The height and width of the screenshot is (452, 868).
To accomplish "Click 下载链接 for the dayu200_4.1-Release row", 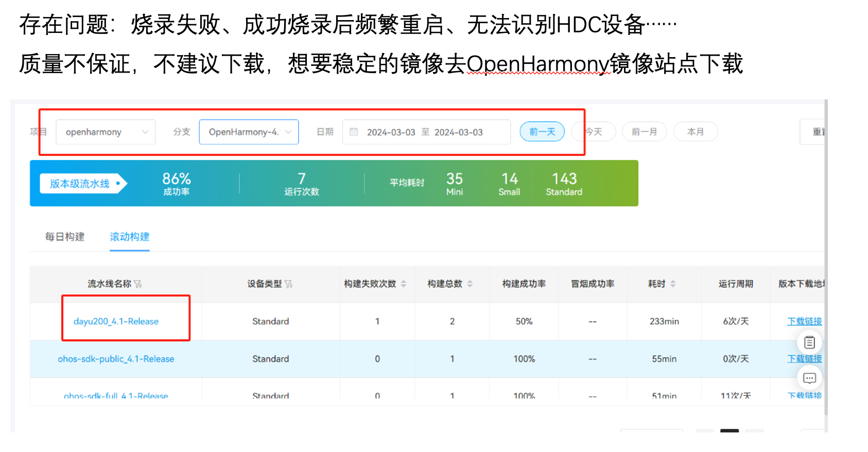I will tap(805, 321).
